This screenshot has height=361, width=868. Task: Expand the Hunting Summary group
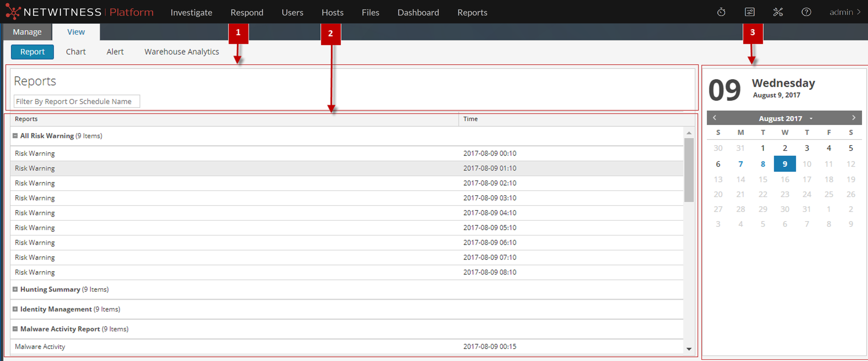click(x=15, y=289)
